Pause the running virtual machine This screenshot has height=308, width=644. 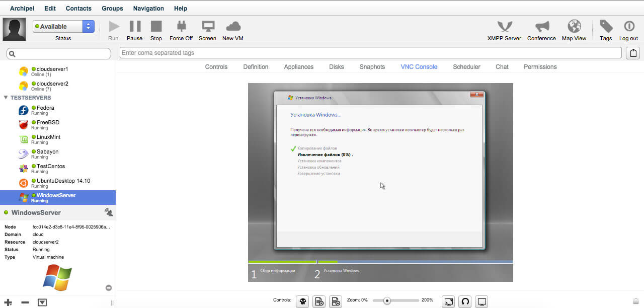click(135, 27)
